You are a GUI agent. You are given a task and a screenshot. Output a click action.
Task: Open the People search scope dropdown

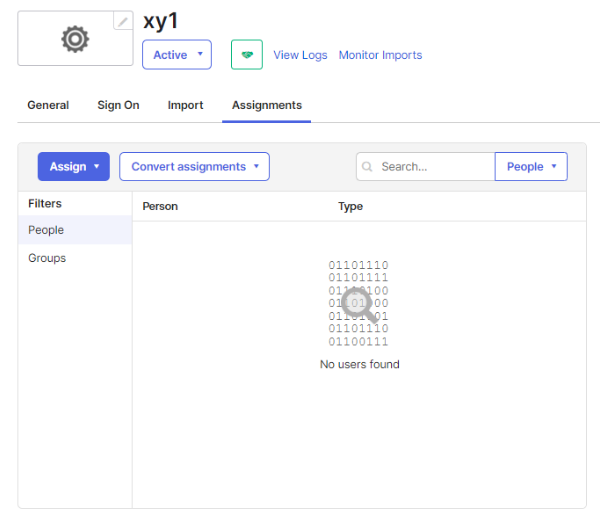(x=531, y=167)
